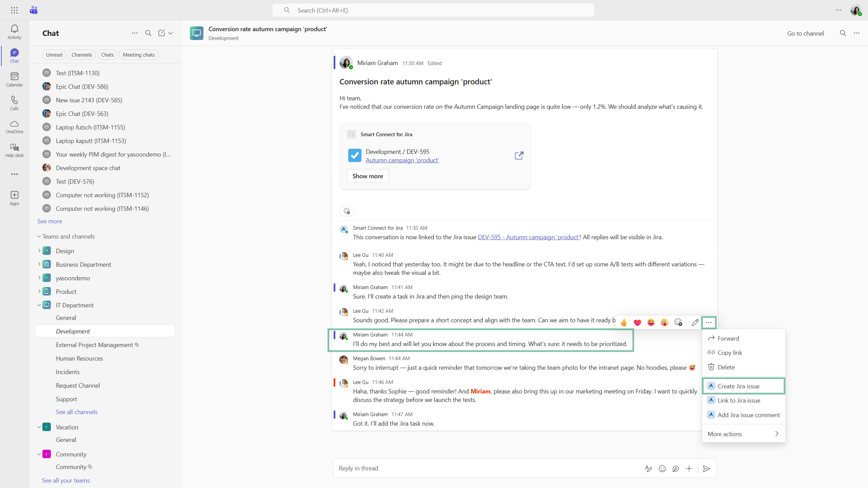Open the new chat dropdown arrow
The height and width of the screenshot is (488, 868).
(171, 33)
